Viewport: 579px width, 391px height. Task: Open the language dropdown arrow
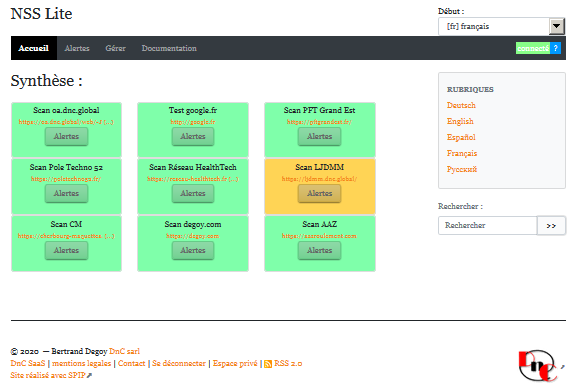pos(556,26)
